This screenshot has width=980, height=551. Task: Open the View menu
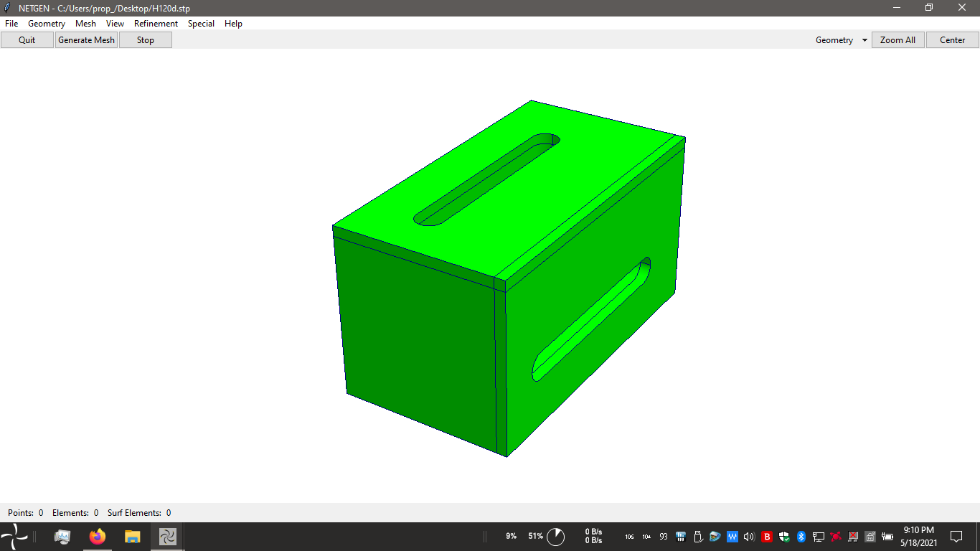click(115, 24)
